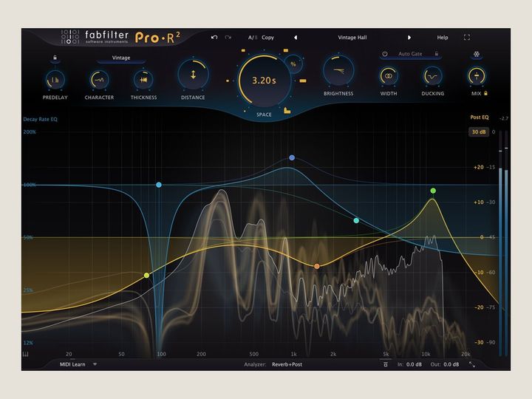Select the orange Post EQ node near 1.5k

click(316, 266)
